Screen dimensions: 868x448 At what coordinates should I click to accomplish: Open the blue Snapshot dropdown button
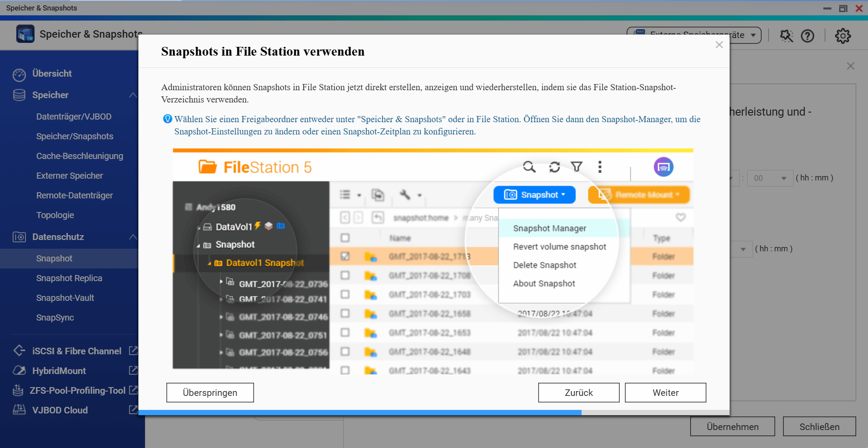coord(534,194)
